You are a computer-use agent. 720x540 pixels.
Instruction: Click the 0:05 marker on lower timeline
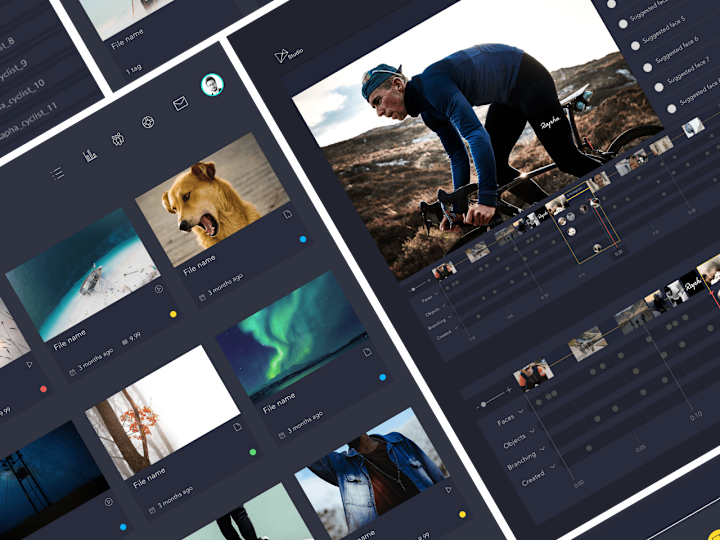pos(641,448)
